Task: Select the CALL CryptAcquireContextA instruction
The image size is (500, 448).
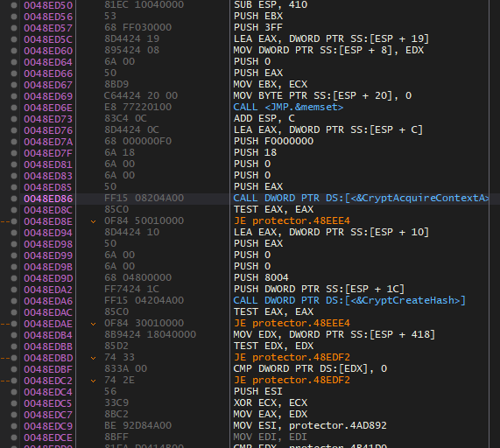Action: [361, 199]
